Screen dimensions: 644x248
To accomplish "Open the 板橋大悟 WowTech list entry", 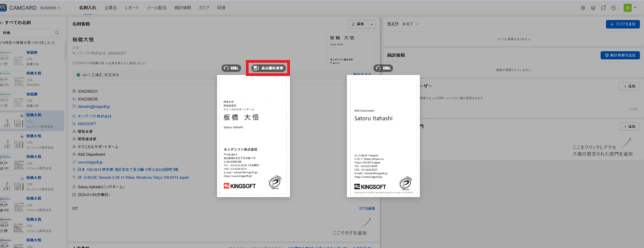I will click(x=32, y=79).
